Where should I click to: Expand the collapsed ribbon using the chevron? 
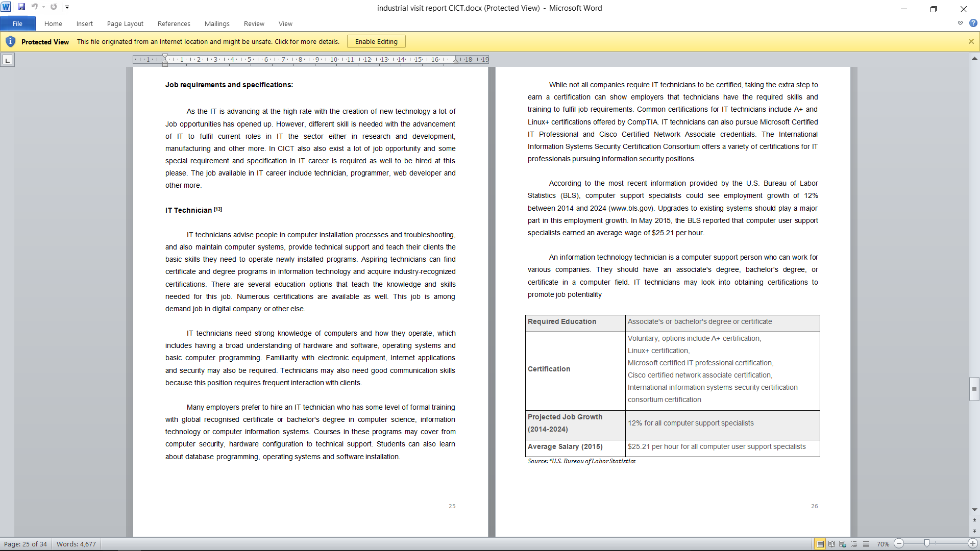[960, 23]
